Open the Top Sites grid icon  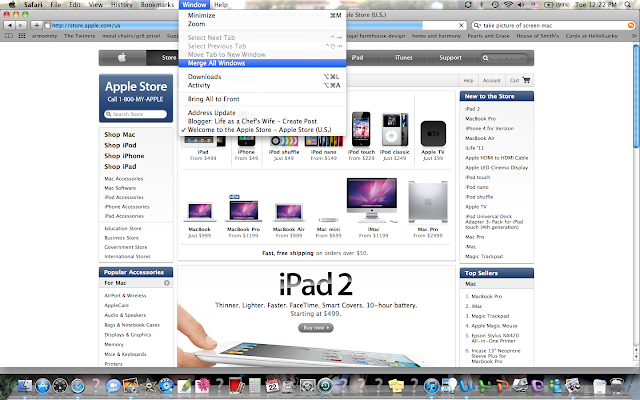click(x=22, y=36)
